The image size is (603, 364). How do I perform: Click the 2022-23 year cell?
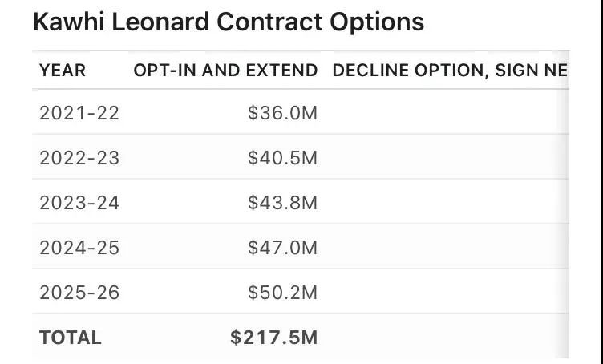click(x=79, y=158)
